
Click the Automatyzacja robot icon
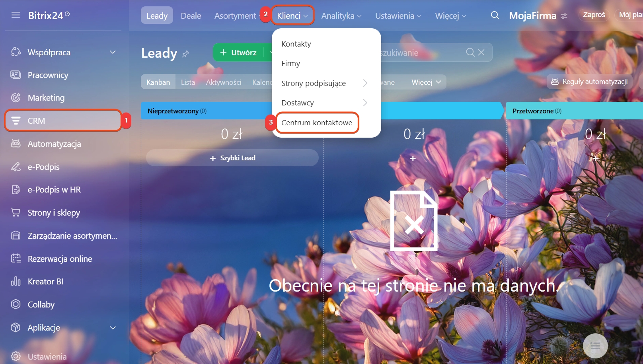tap(16, 144)
